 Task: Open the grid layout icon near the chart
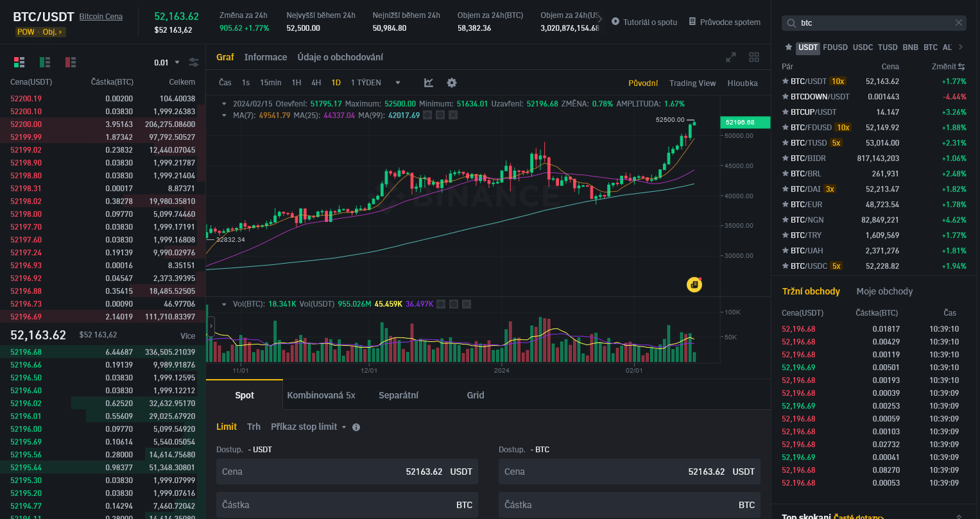pos(754,56)
